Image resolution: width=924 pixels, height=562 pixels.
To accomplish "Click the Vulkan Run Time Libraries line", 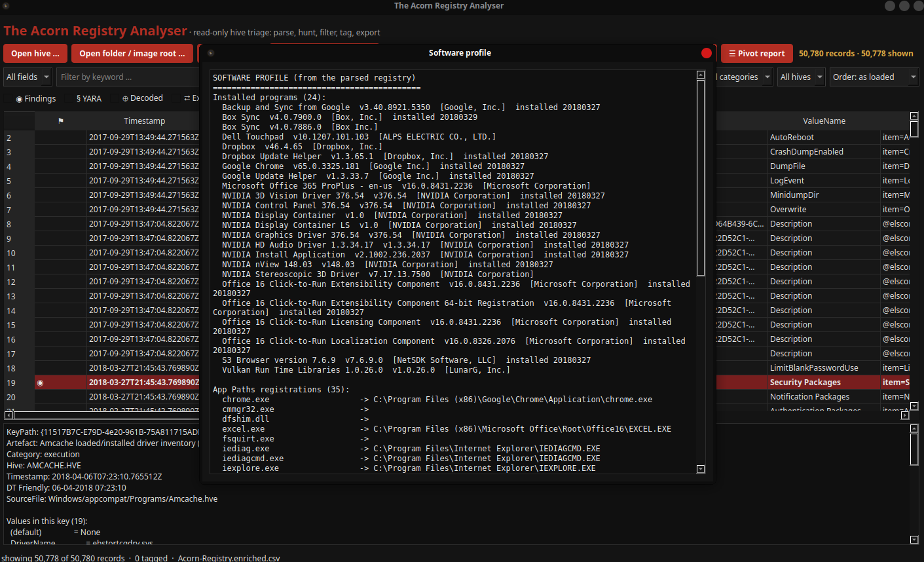I will 365,370.
